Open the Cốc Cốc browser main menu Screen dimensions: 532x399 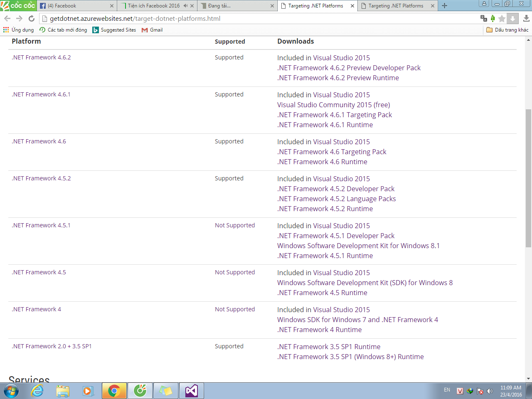coord(18,5)
